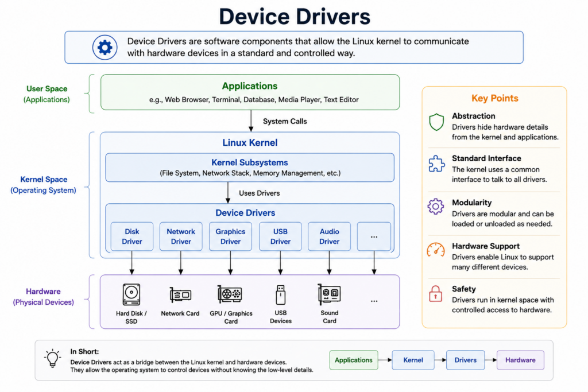Click the Kernel chip in summary flow
Screen dimensions: 588x392
[413, 360]
